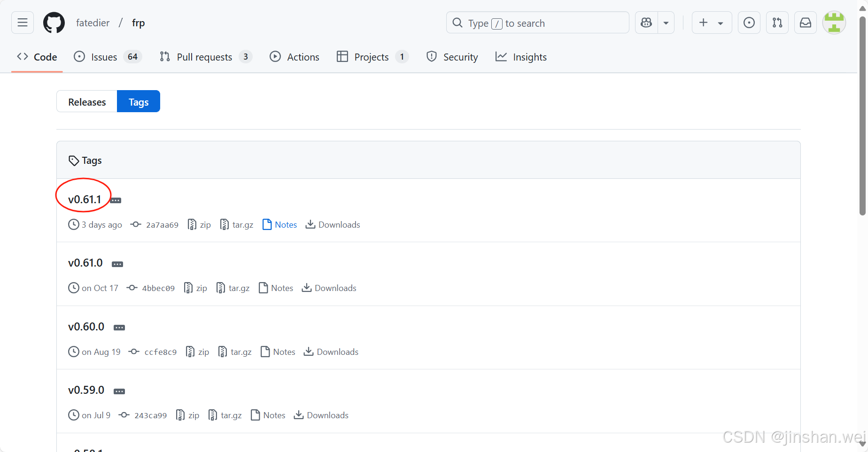868x452 pixels.
Task: Expand the v0.61.1 ellipsis details
Action: tap(116, 200)
